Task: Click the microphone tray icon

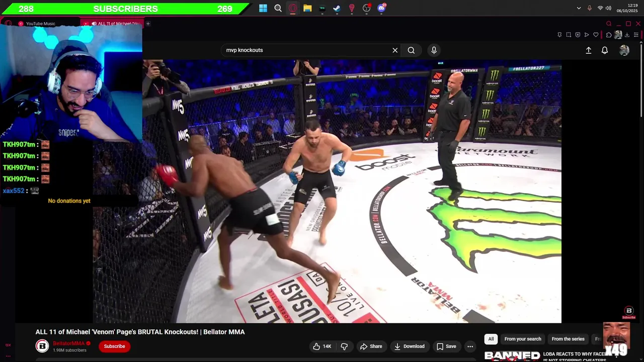Action: [x=590, y=8]
